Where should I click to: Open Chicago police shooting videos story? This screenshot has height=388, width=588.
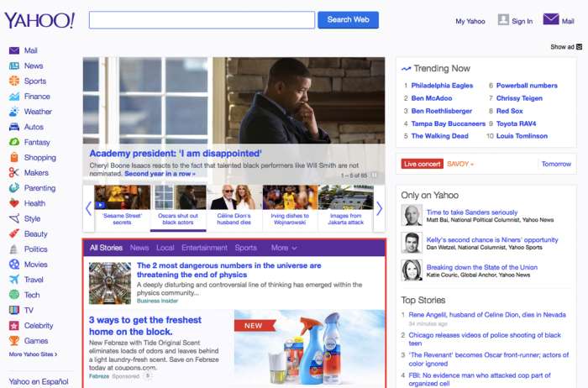point(485,339)
